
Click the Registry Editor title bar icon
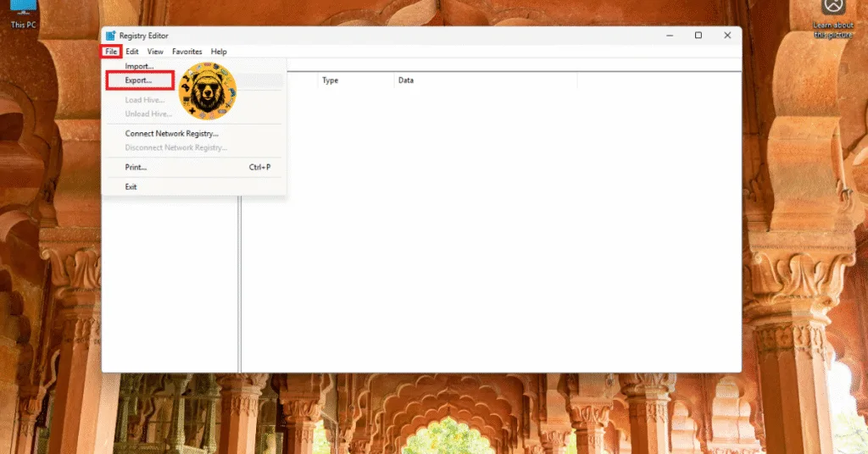(110, 36)
